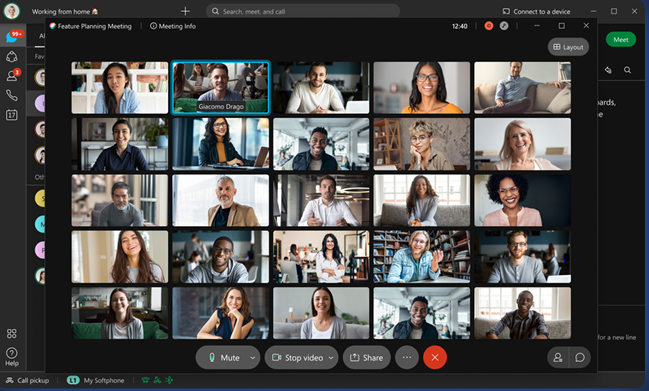Select video of man in denim jacket in library
The height and width of the screenshot is (391, 649).
coord(422,257)
